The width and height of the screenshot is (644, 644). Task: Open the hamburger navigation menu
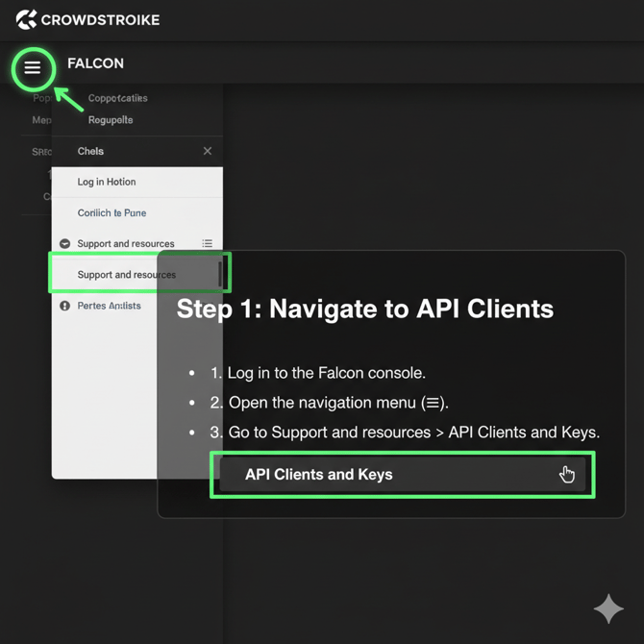[33, 68]
